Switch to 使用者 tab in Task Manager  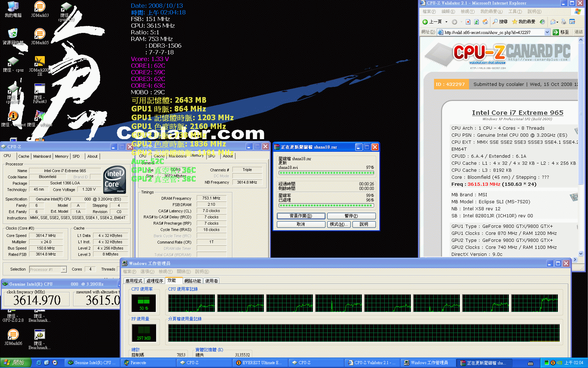211,281
